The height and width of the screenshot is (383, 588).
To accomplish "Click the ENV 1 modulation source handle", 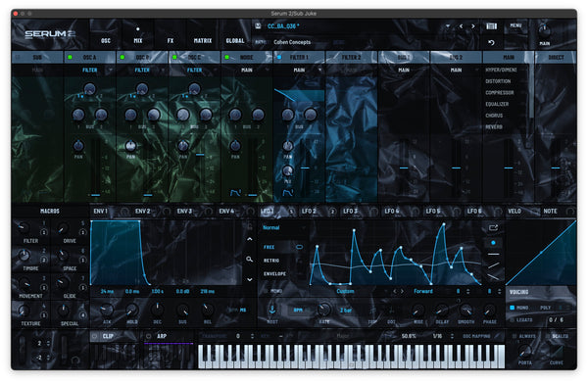I will pyautogui.click(x=124, y=212).
